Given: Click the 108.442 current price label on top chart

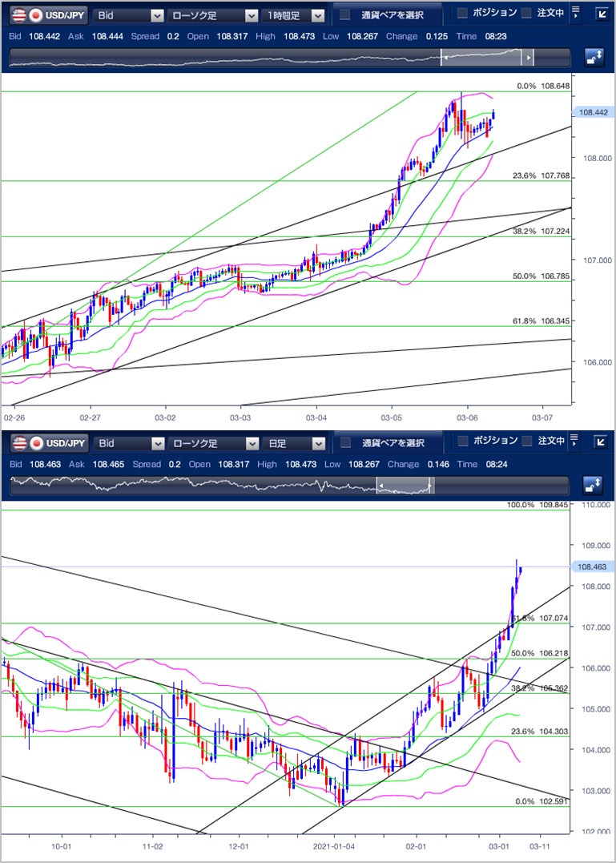Looking at the screenshot, I should 594,113.
